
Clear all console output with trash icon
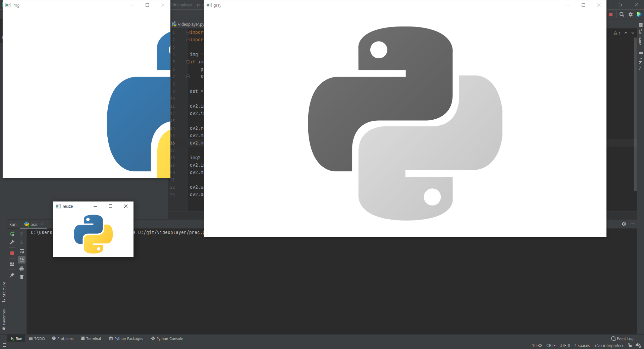point(22,277)
